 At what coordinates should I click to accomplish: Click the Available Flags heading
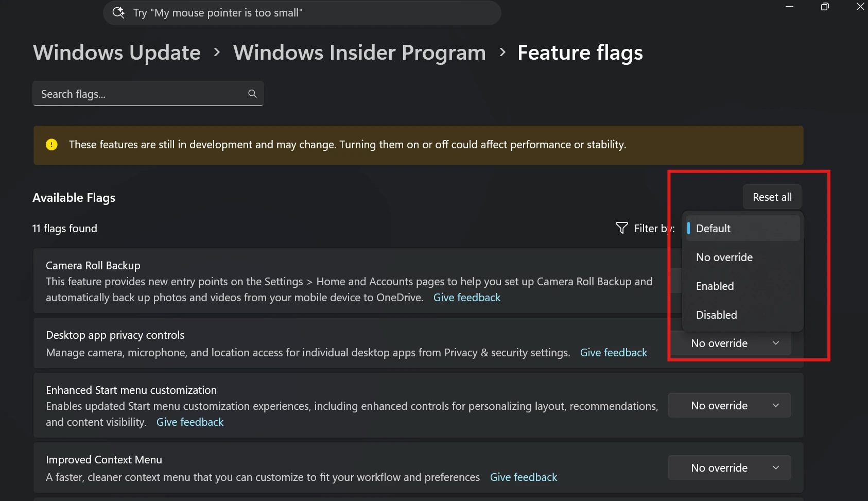click(x=74, y=198)
